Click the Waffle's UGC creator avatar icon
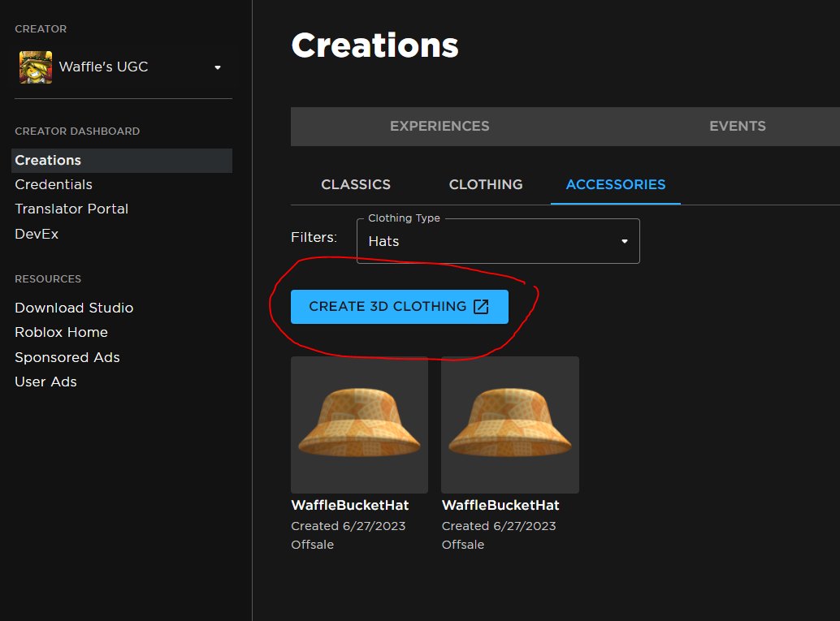 [33, 67]
